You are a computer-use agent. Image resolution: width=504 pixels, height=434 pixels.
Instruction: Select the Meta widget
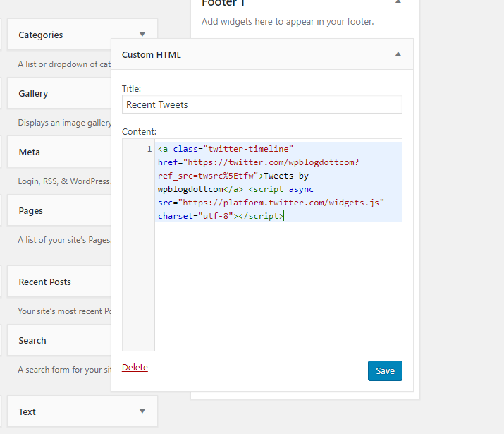click(x=59, y=152)
